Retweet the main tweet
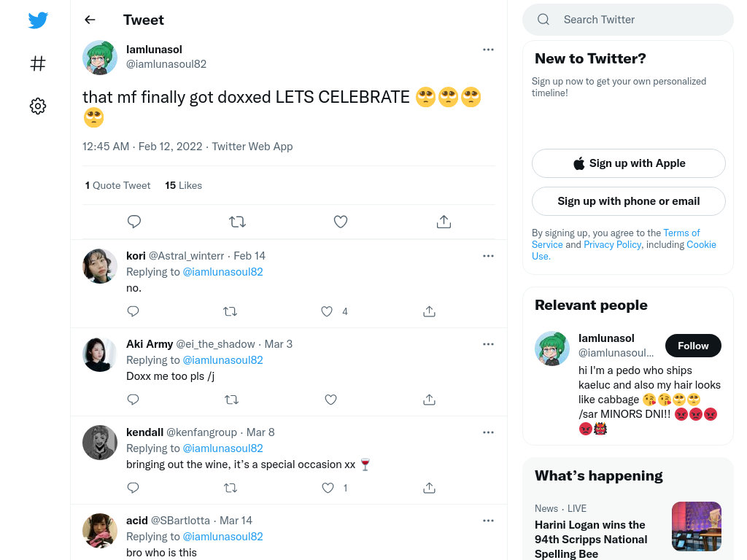 237,222
